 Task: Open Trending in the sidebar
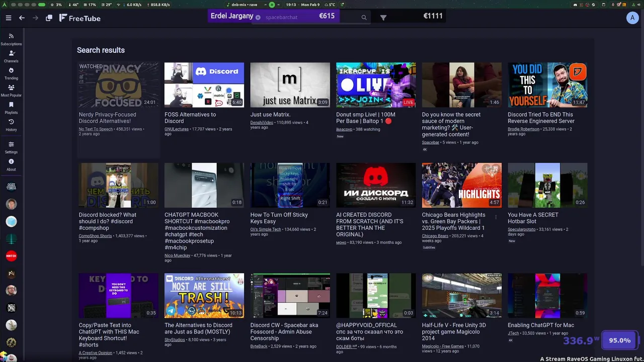pyautogui.click(x=11, y=73)
